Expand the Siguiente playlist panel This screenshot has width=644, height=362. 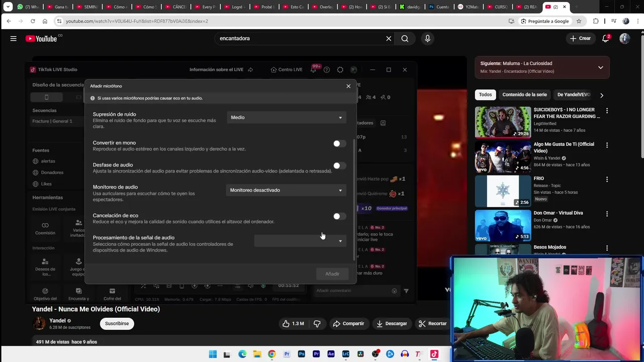(600, 67)
